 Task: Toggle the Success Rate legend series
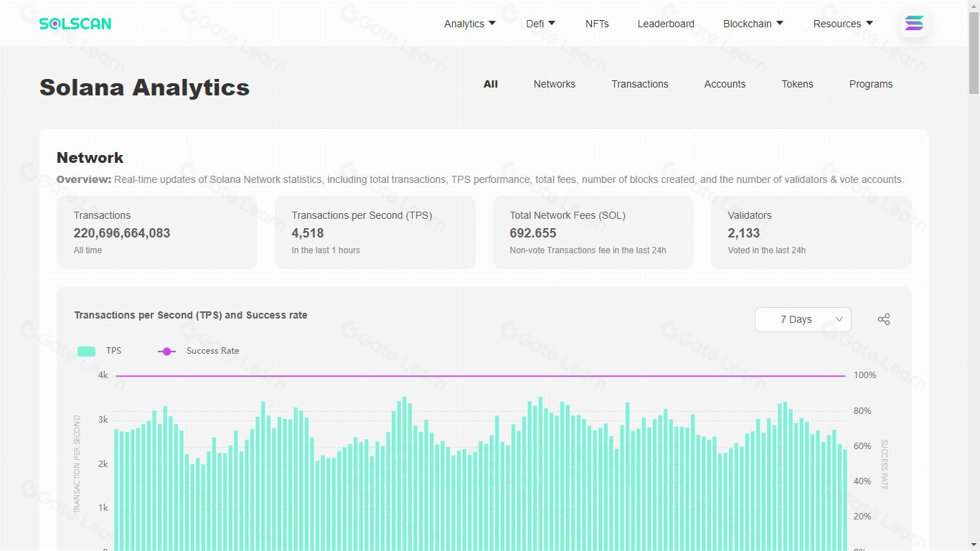pos(199,351)
